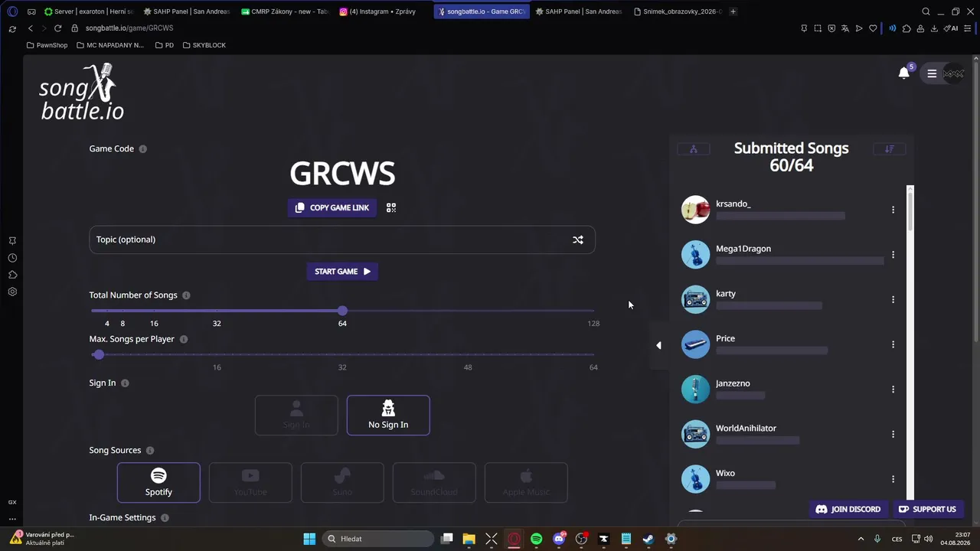This screenshot has width=980, height=551.
Task: Show the game QR code
Action: 391,207
